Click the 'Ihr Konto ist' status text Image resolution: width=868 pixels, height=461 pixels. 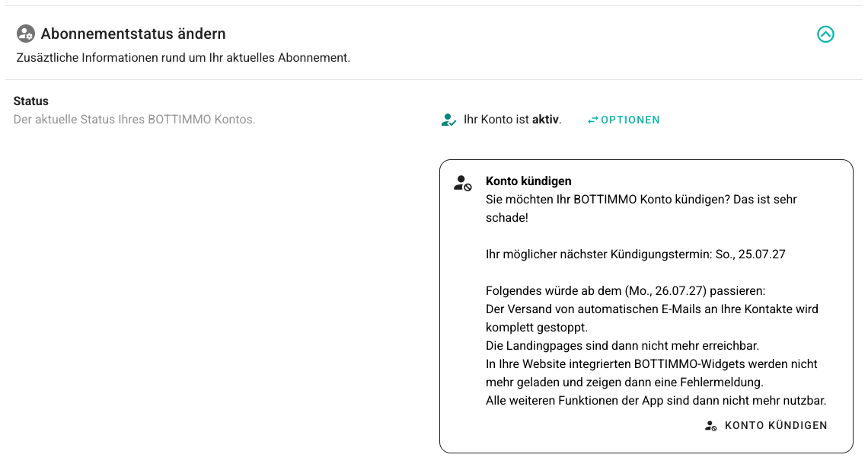click(x=496, y=120)
